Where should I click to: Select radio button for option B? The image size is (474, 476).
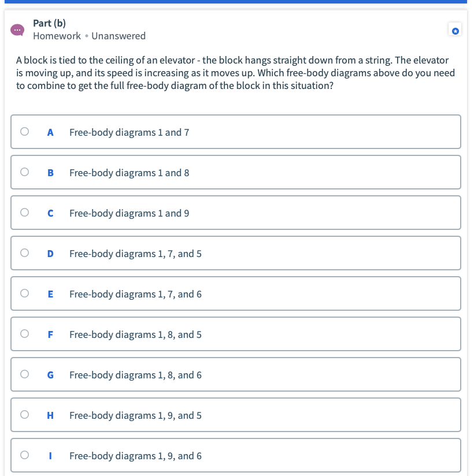(25, 172)
